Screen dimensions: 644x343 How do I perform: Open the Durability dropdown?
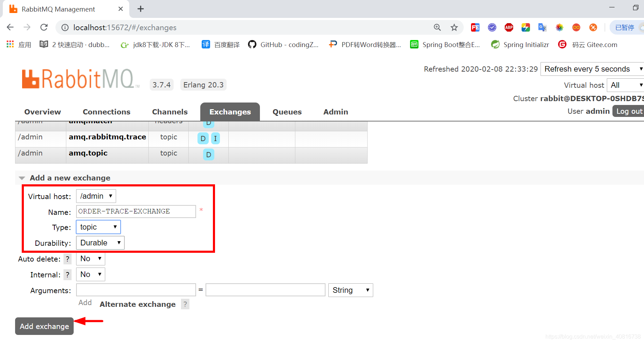click(100, 243)
